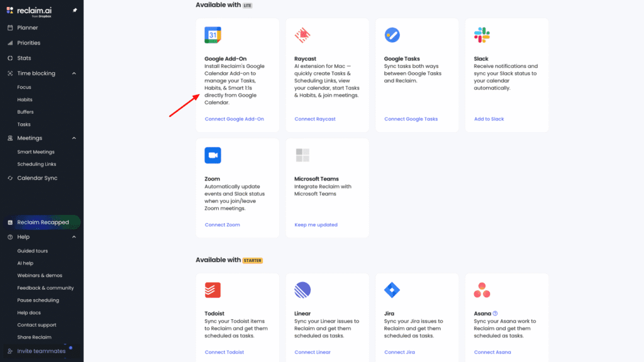644x362 pixels.
Task: Open Reclaim Recapped banner item
Action: tap(42, 222)
